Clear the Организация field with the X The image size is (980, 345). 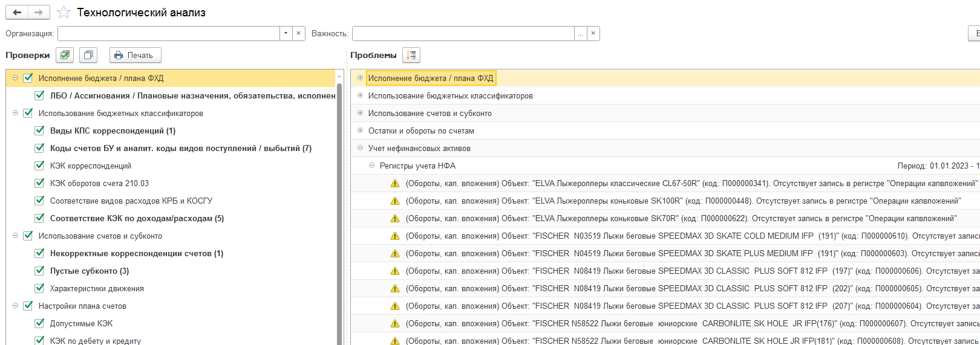(299, 33)
